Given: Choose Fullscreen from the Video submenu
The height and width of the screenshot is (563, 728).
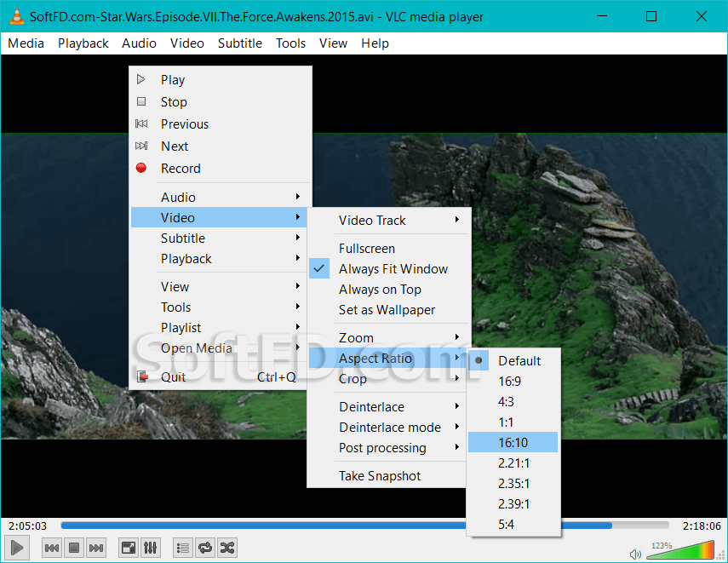Looking at the screenshot, I should (x=389, y=248).
